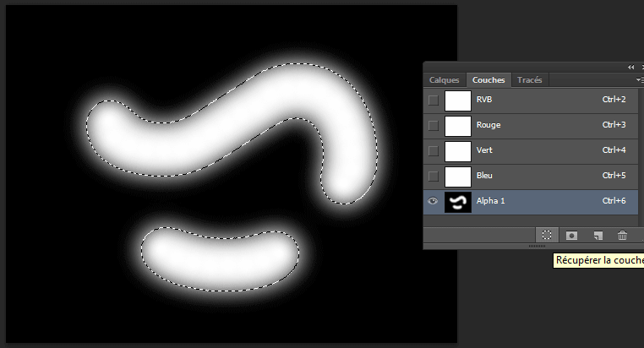Click the panel bottom resize grip
644x348 pixels.
pos(538,247)
